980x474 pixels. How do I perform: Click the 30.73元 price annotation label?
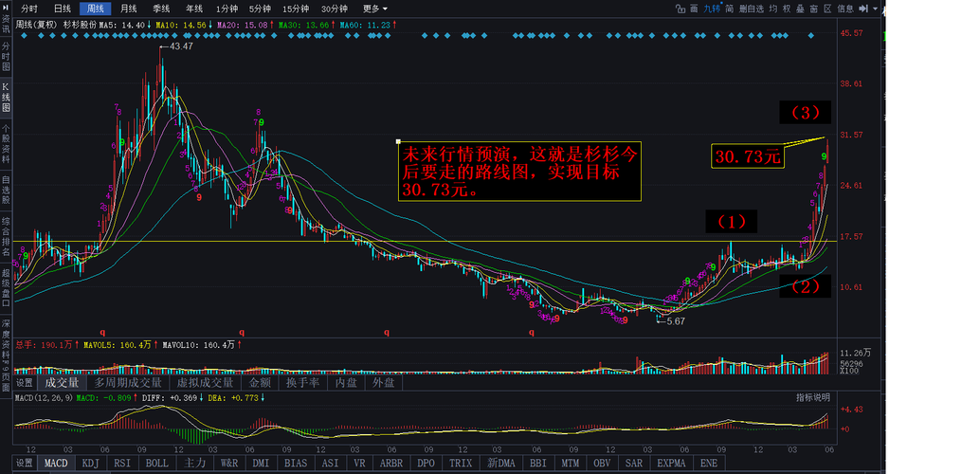(748, 156)
